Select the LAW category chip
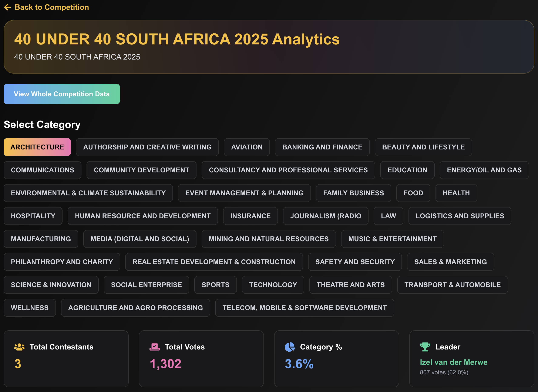The image size is (538, 392). pos(388,216)
